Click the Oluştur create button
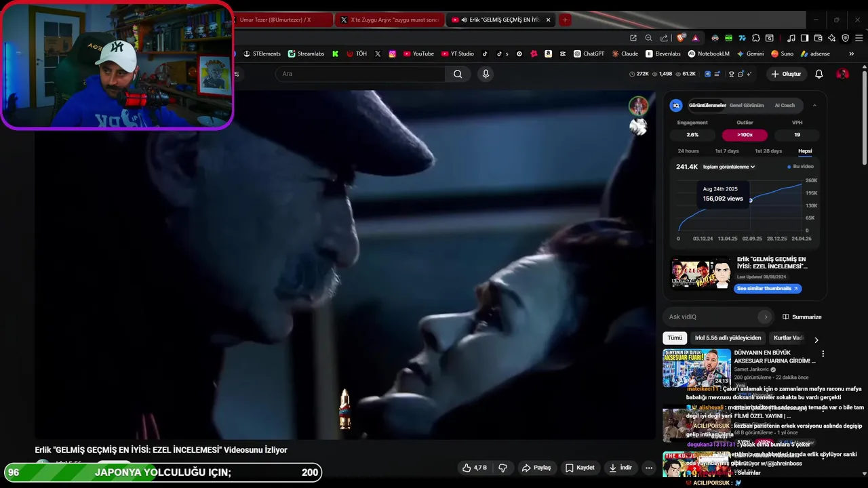The image size is (868, 488). click(x=786, y=74)
